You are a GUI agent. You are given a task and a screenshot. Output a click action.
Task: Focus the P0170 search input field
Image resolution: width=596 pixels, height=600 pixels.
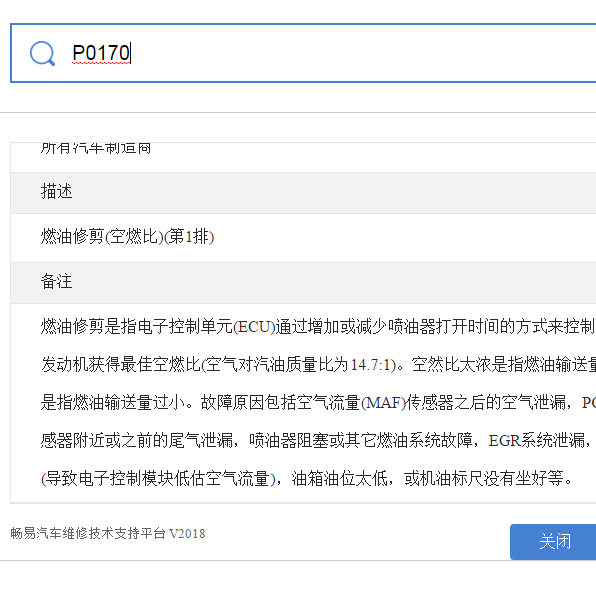[x=303, y=53]
